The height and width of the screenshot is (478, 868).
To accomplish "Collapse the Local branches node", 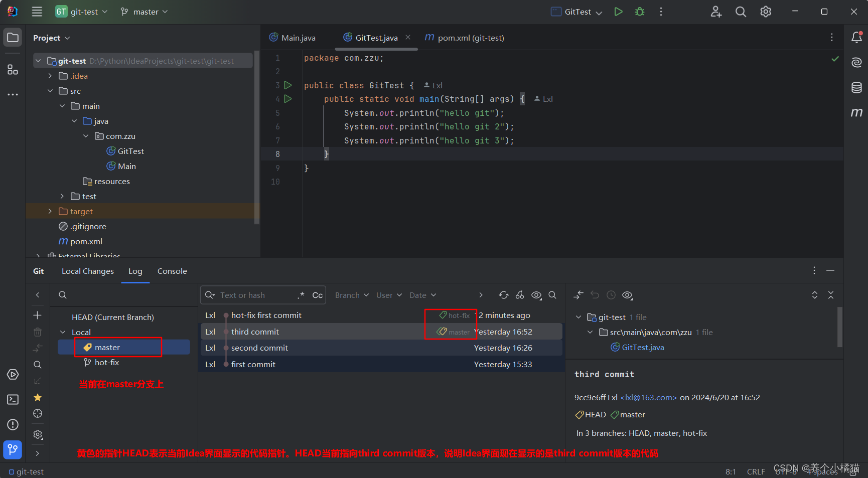I will 63,332.
